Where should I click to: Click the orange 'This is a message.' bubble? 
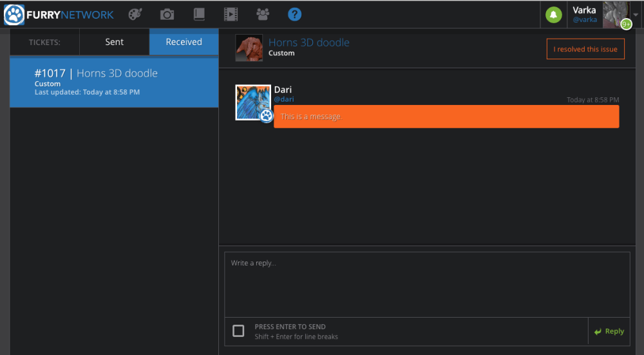(446, 117)
